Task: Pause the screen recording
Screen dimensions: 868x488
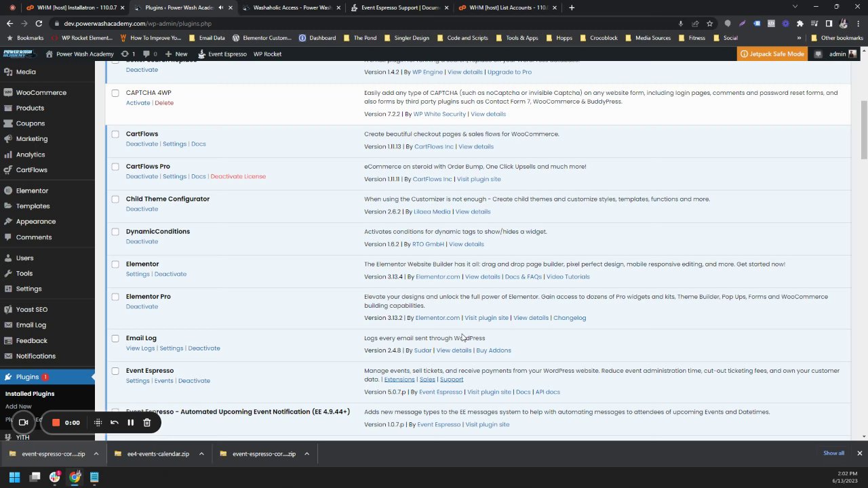Action: click(x=130, y=423)
